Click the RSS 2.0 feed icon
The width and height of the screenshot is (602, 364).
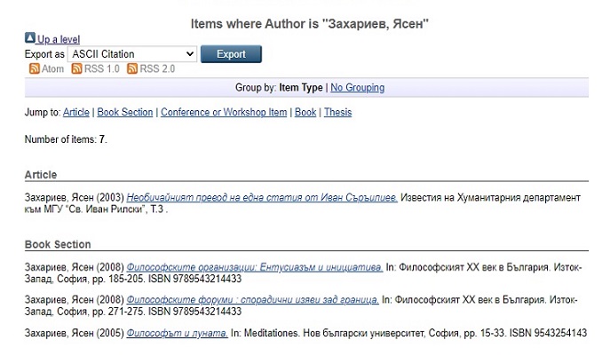coord(132,69)
